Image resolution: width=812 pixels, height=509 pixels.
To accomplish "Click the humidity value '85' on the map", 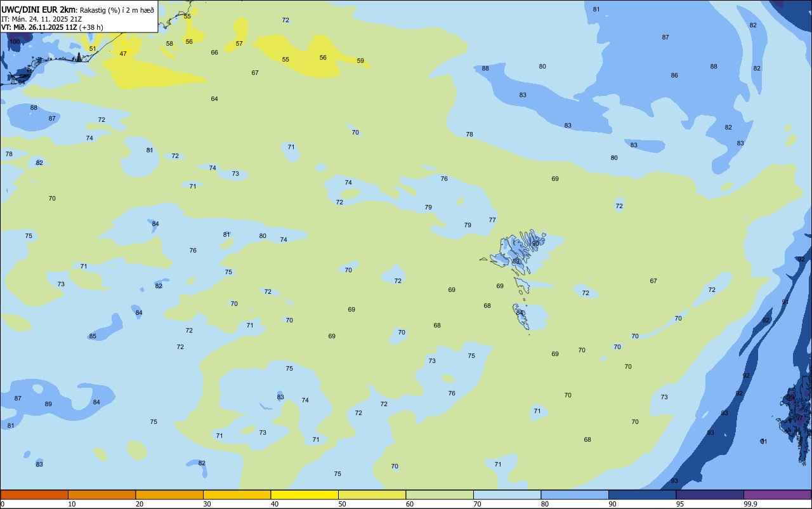I will pyautogui.click(x=93, y=336).
